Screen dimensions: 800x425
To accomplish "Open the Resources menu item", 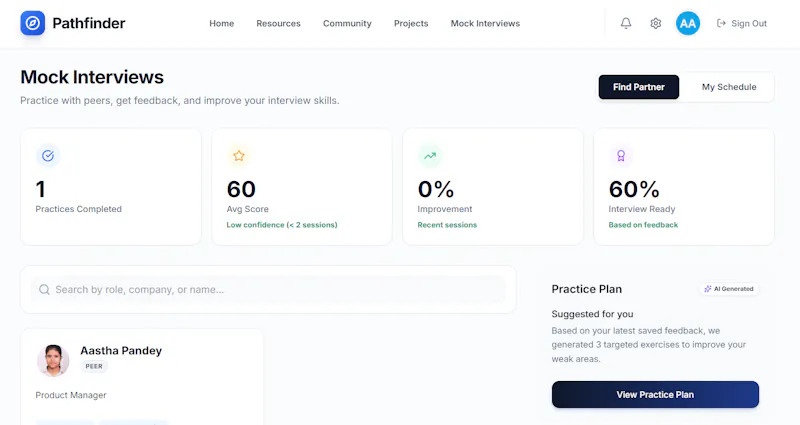I will click(279, 23).
